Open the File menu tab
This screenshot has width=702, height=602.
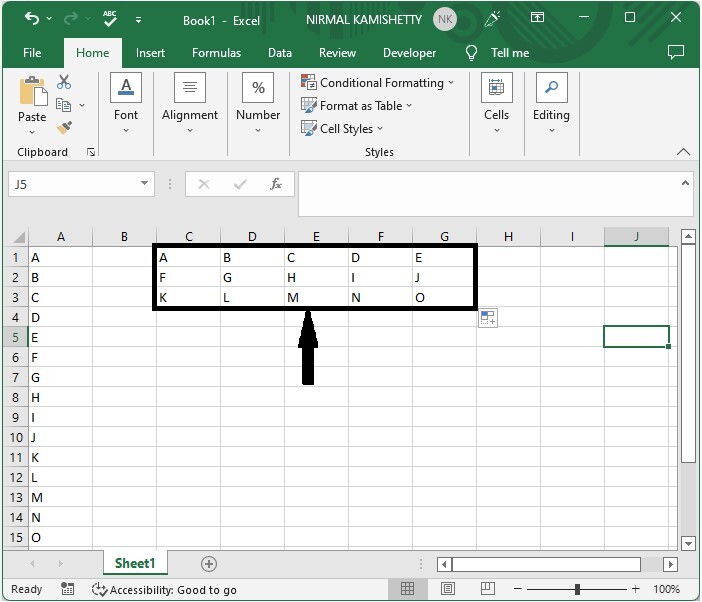click(32, 53)
